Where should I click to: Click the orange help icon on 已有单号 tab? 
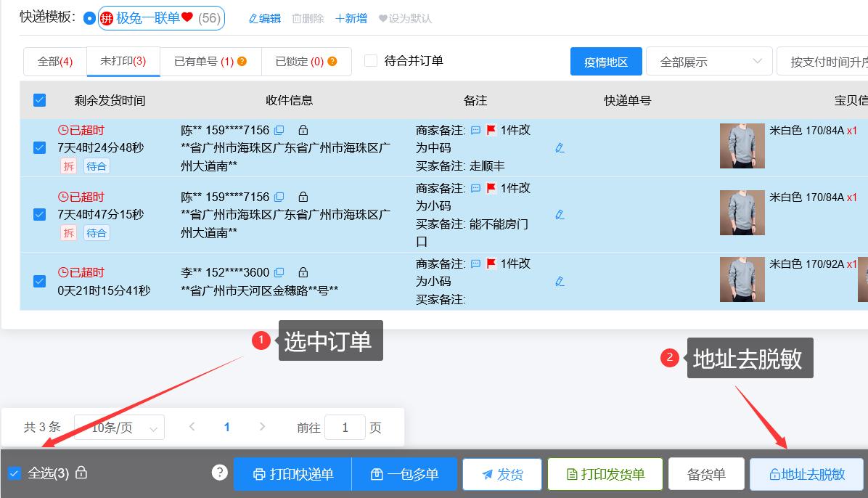(x=244, y=61)
